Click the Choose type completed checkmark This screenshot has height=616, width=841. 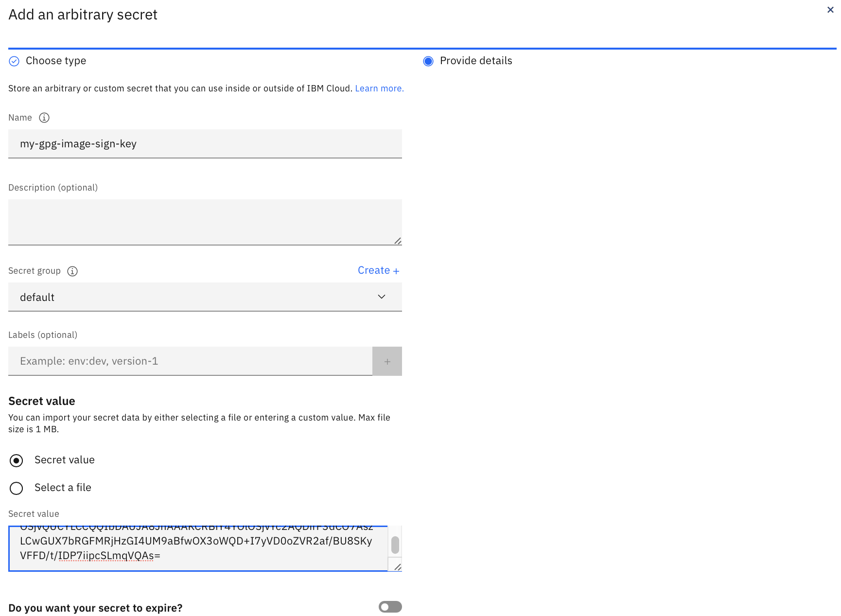14,61
